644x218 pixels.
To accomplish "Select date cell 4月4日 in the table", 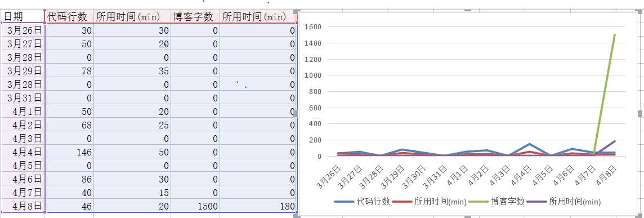I will 23,152.
